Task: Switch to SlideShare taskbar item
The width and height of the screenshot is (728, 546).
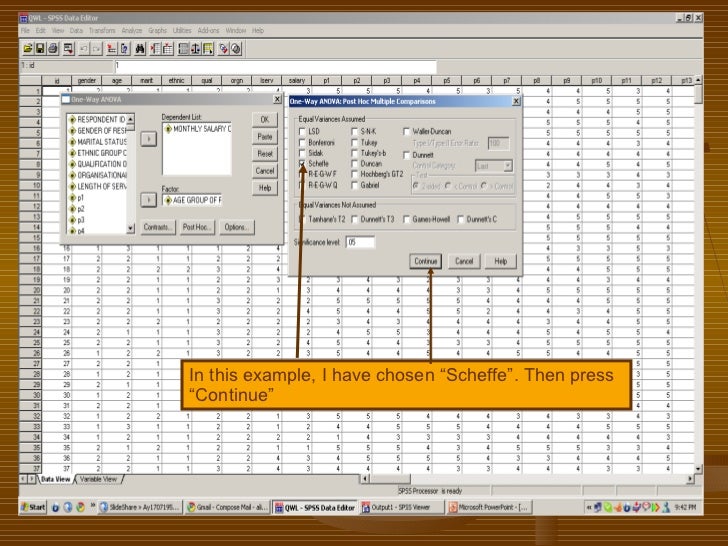Action: [140, 507]
